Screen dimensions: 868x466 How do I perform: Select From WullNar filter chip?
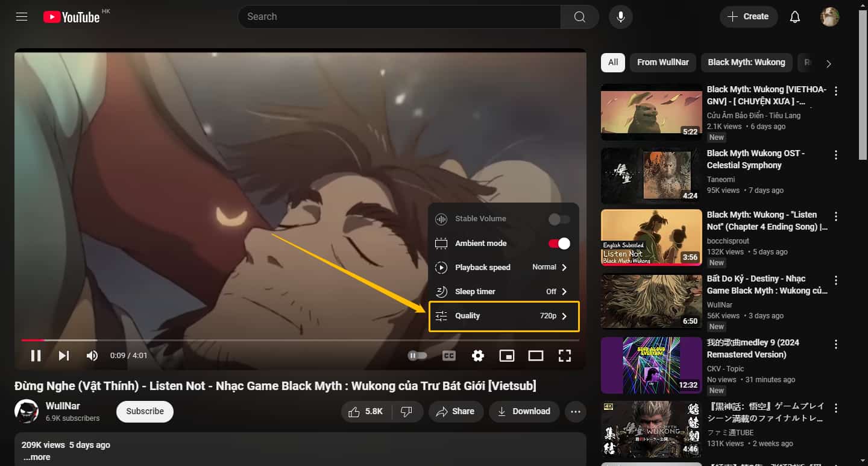pyautogui.click(x=663, y=62)
